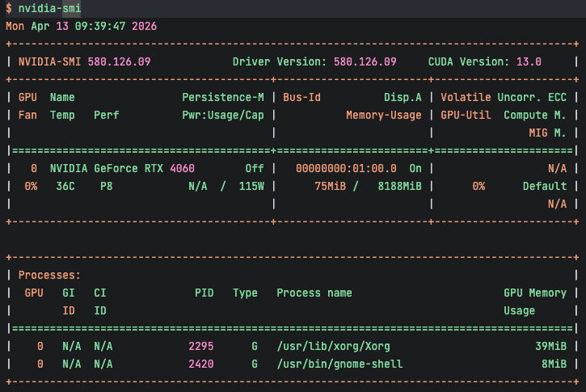586x392 pixels.
Task: Click the timestamp Mon Apr 13 09:39:47 2026
Action: (x=81, y=26)
